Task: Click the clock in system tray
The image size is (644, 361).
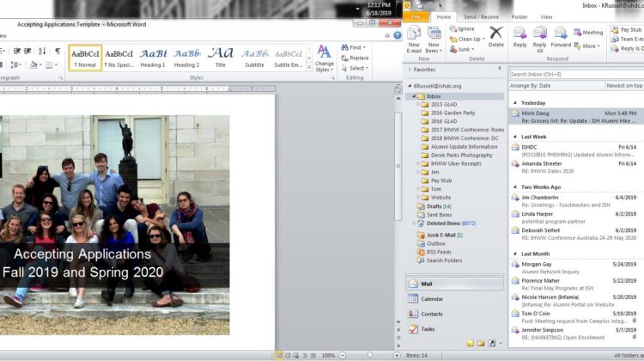Action: (379, 9)
